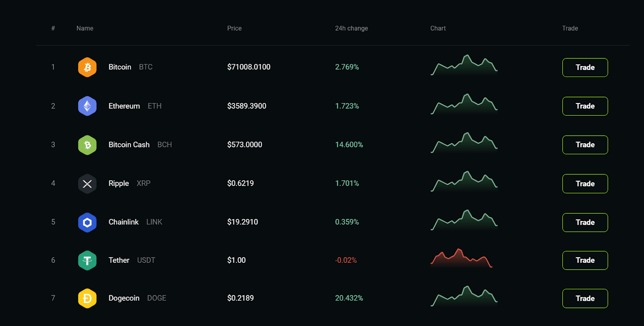Click the Tether coin icon

coord(87,260)
